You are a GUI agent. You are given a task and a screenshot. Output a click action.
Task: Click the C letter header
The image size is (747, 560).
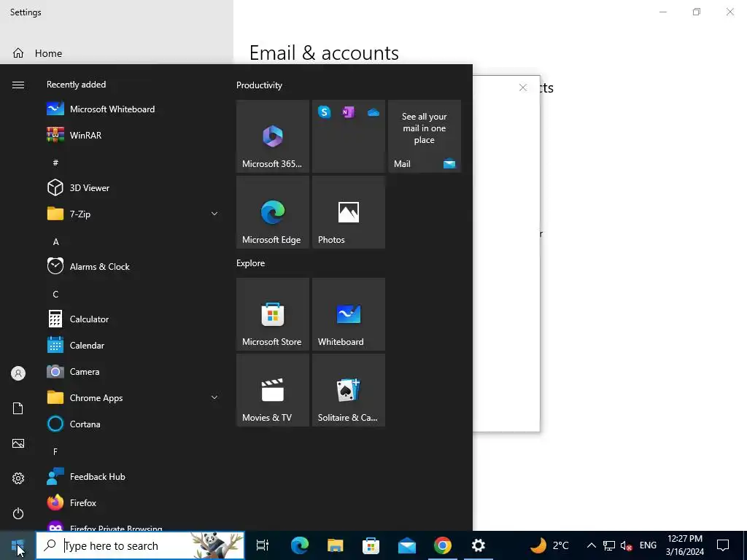(55, 295)
